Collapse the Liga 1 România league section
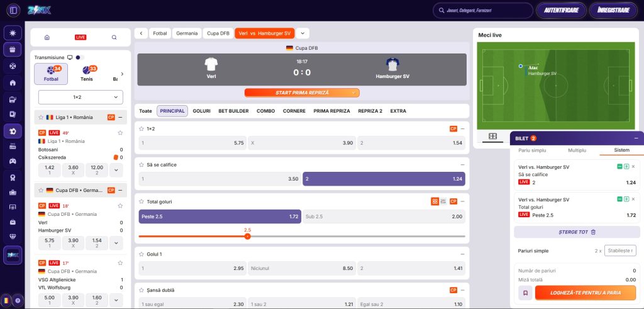 pos(120,117)
